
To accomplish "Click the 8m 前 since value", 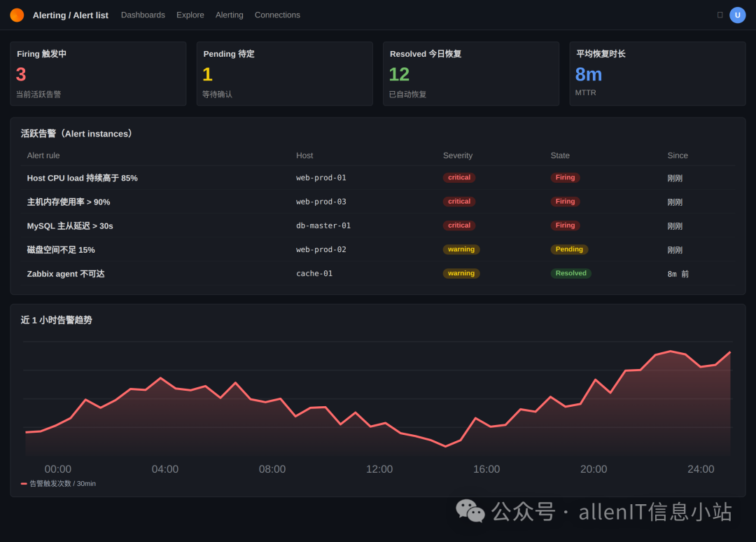I will click(678, 274).
